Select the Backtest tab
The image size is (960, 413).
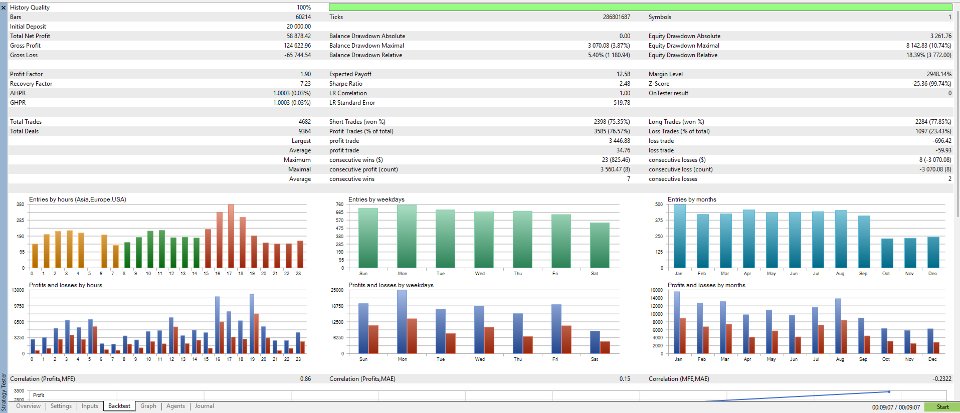click(119, 406)
